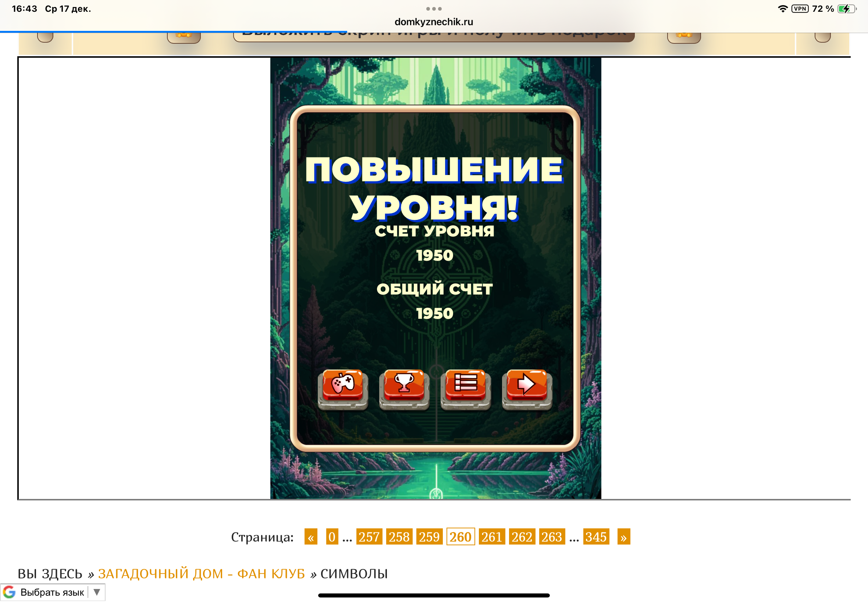
Task: Tap the VPN status indicator
Action: click(x=800, y=9)
